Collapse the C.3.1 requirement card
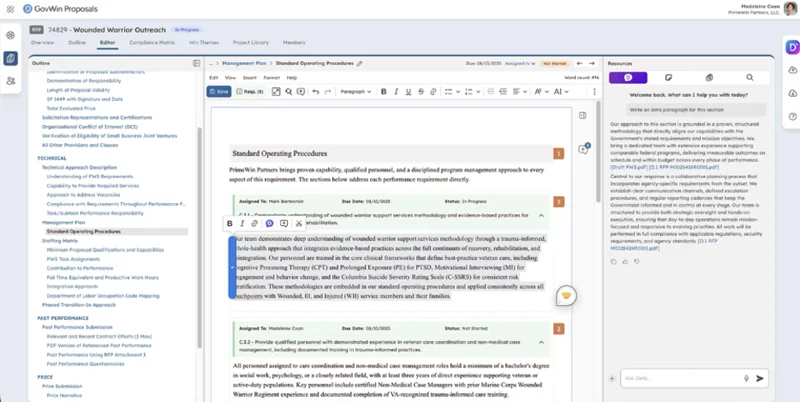This screenshot has width=800, height=402. click(x=541, y=215)
